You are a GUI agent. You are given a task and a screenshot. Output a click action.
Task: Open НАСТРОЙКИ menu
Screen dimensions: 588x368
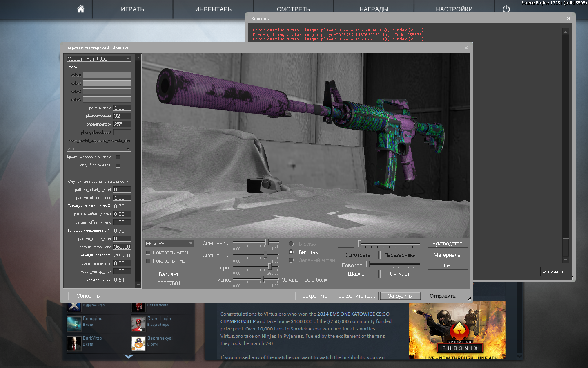[x=454, y=9]
